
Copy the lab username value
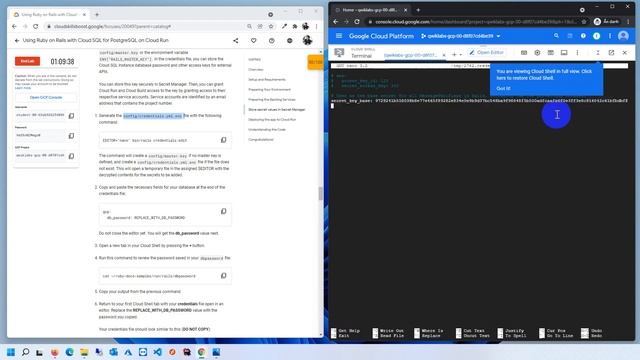[x=71, y=116]
